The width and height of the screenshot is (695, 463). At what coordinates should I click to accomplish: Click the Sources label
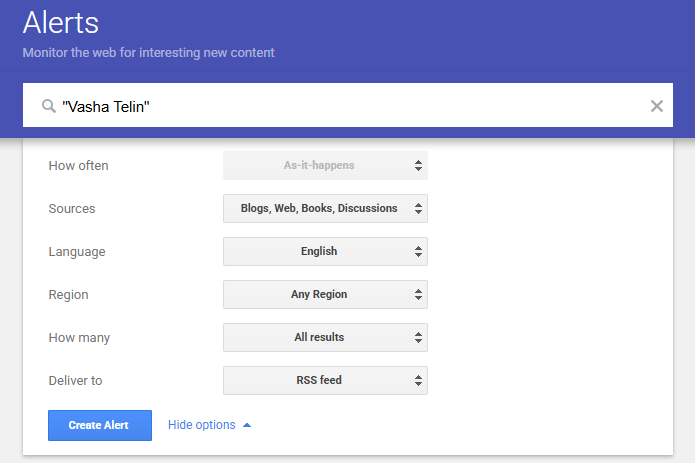[72, 209]
